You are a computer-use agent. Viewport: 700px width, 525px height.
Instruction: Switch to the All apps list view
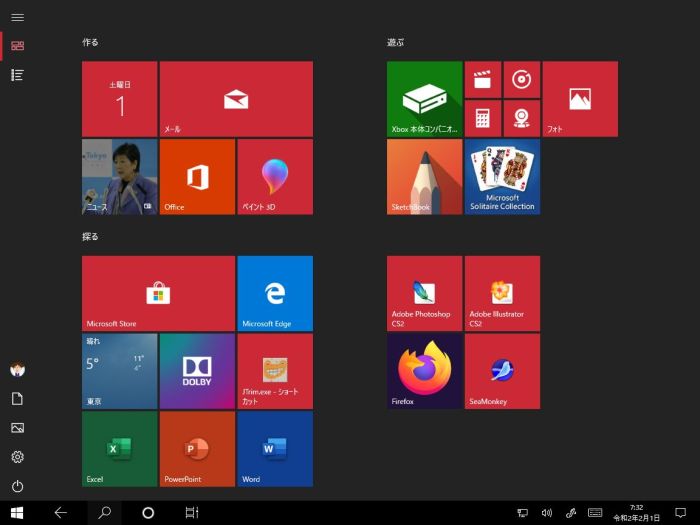[17, 75]
